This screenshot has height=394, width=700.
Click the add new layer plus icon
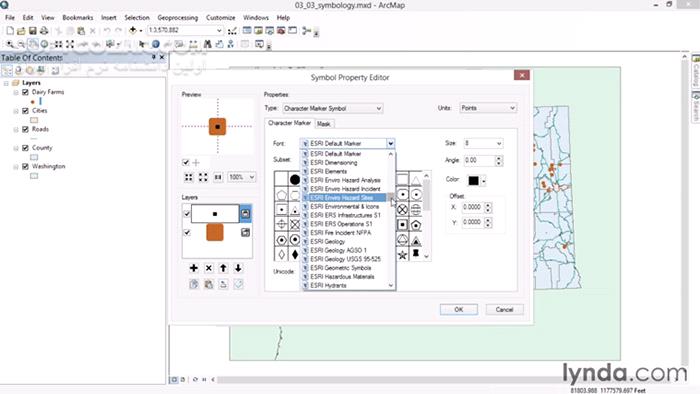coord(193,268)
